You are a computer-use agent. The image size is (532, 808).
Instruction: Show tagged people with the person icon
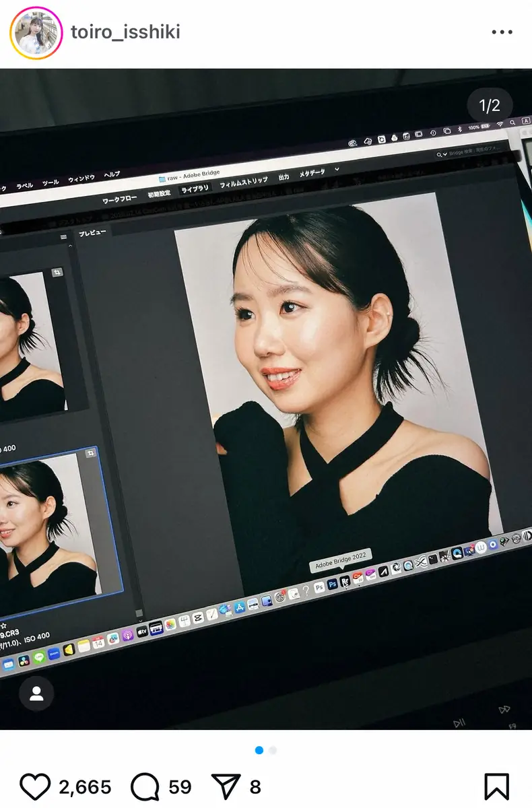[36, 694]
